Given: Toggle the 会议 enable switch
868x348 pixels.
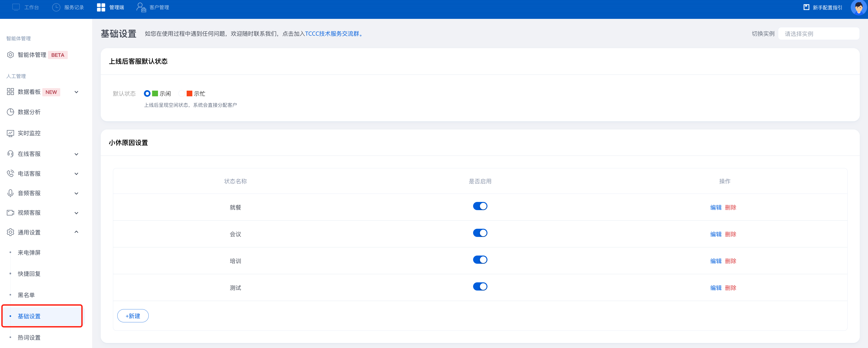Looking at the screenshot, I should [480, 233].
